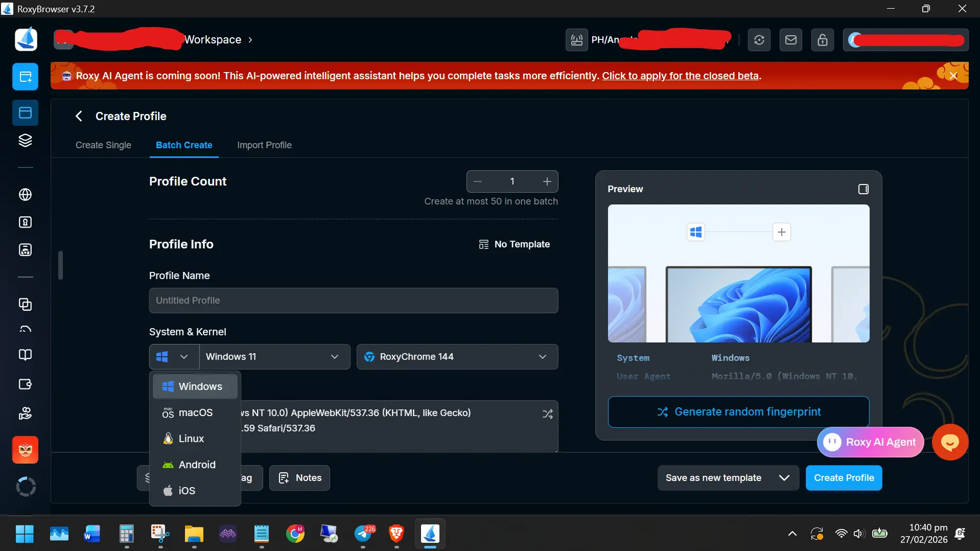Click the plus icon in Preview

pos(782,233)
